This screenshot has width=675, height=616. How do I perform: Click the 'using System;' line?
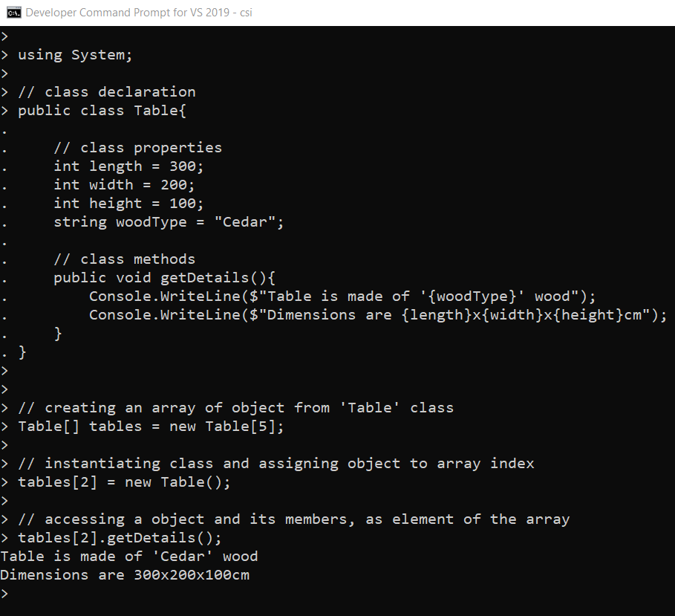74,55
